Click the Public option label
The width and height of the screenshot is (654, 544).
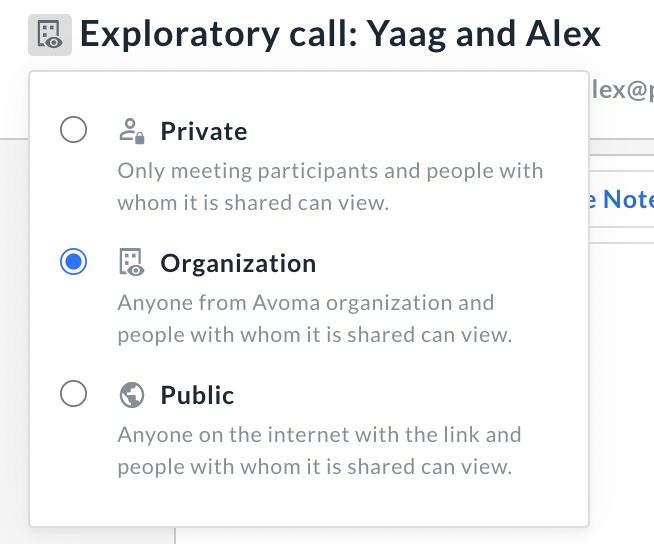pos(197,395)
